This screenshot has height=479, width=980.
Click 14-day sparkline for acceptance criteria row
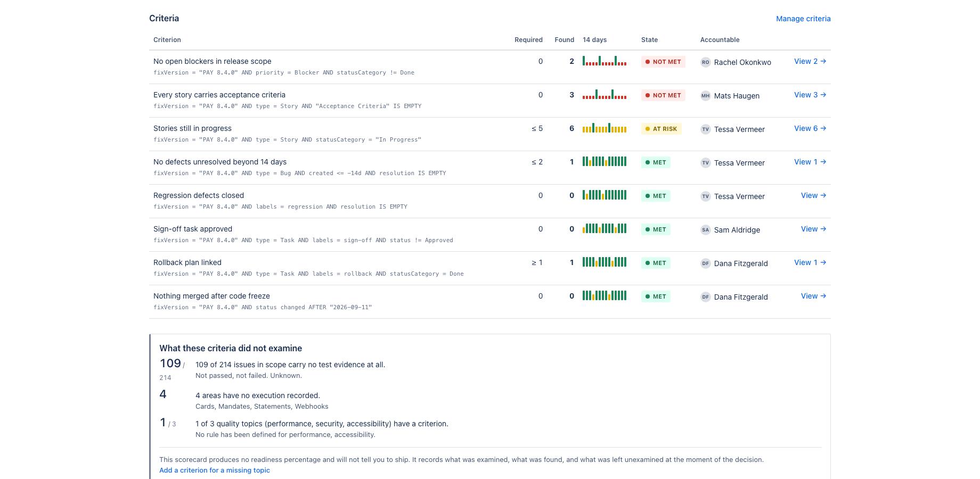pyautogui.click(x=605, y=94)
